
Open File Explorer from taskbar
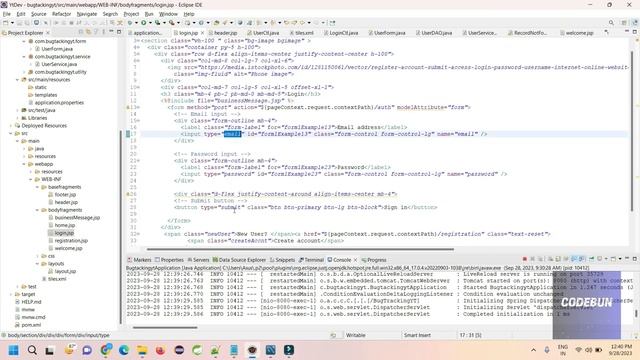coord(142,350)
